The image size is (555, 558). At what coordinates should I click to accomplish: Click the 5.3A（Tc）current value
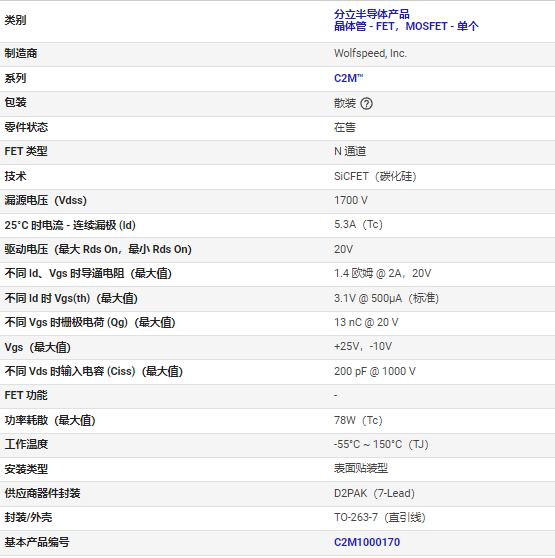(x=358, y=224)
